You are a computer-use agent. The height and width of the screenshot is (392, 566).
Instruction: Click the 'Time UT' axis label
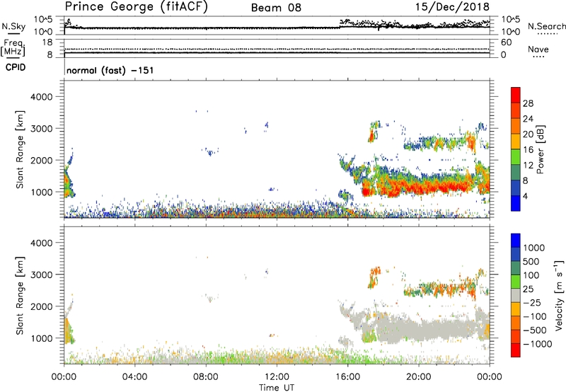(277, 388)
